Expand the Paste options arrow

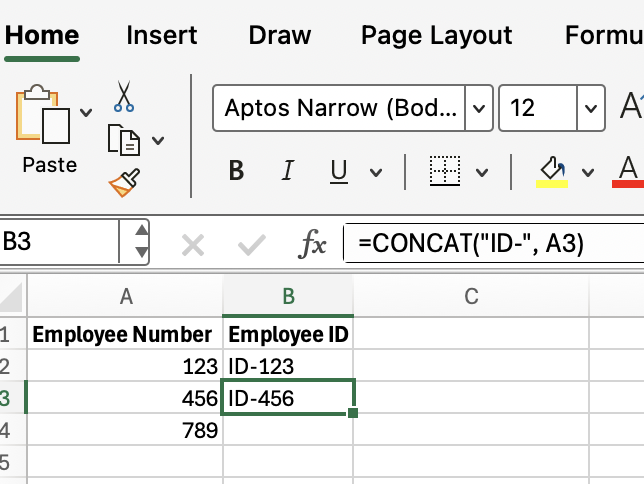coord(86,112)
